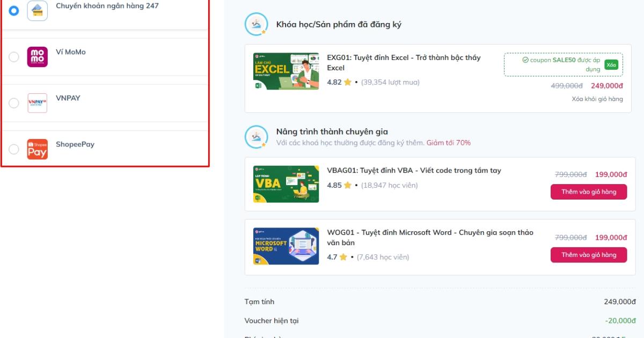Open the VBAG01 VBA course thumbnail

pyautogui.click(x=286, y=184)
